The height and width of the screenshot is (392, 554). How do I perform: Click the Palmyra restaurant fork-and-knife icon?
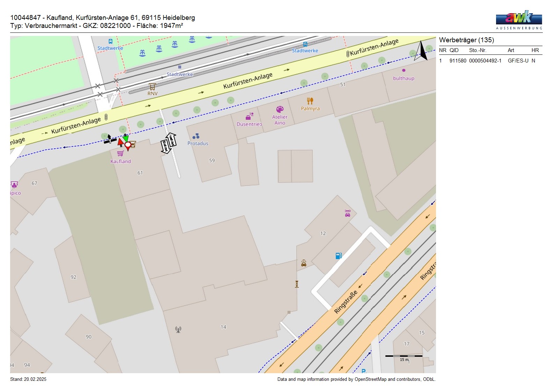[310, 101]
